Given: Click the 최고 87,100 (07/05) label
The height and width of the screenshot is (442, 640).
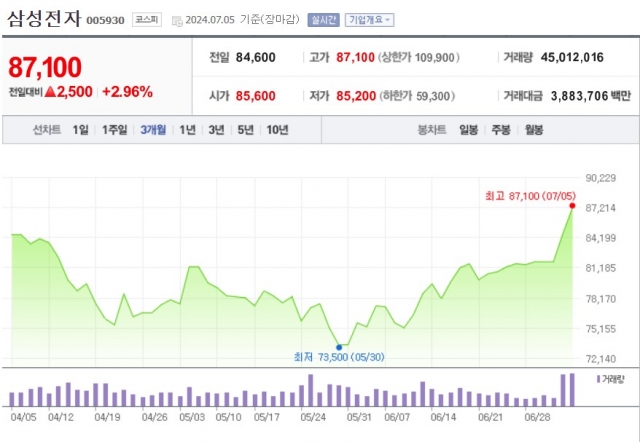Looking at the screenshot, I should pyautogui.click(x=530, y=196).
